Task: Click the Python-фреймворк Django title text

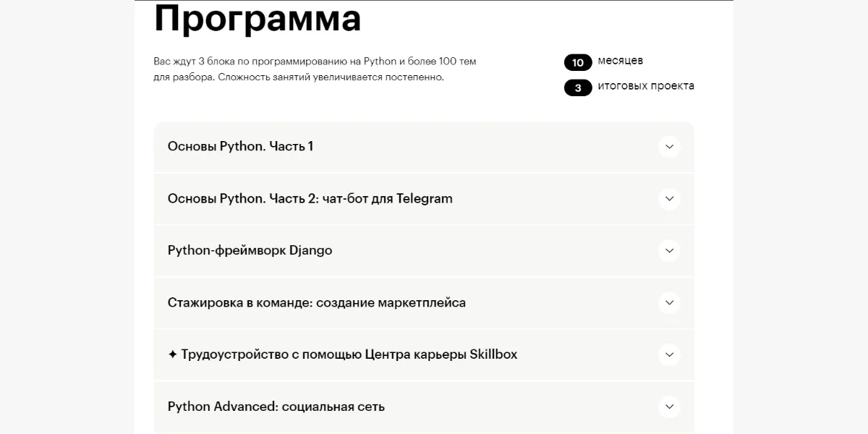Action: coord(250,250)
